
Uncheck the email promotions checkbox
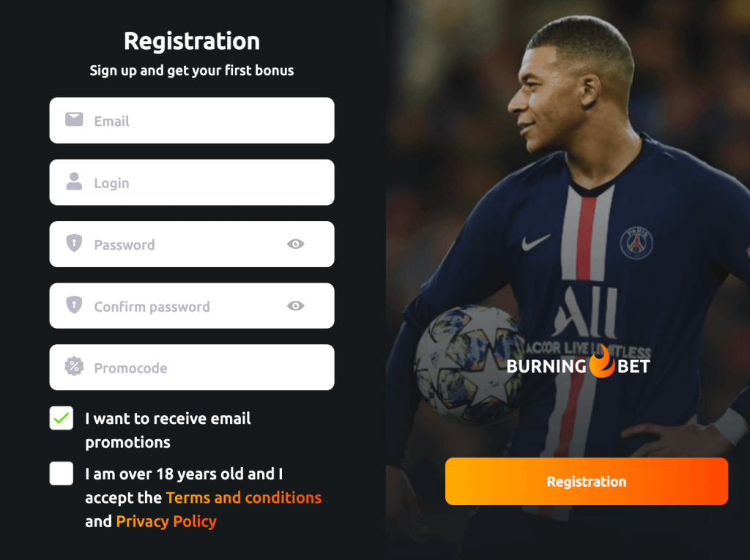click(62, 418)
